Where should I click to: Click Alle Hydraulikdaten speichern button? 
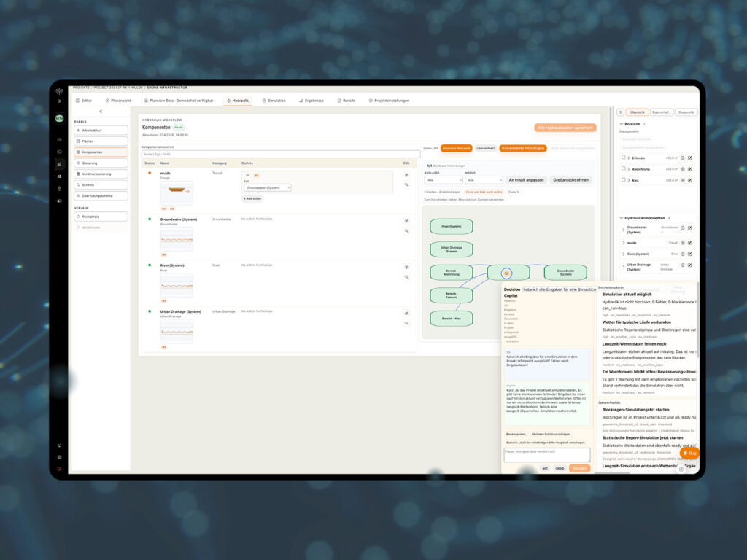[x=565, y=128]
